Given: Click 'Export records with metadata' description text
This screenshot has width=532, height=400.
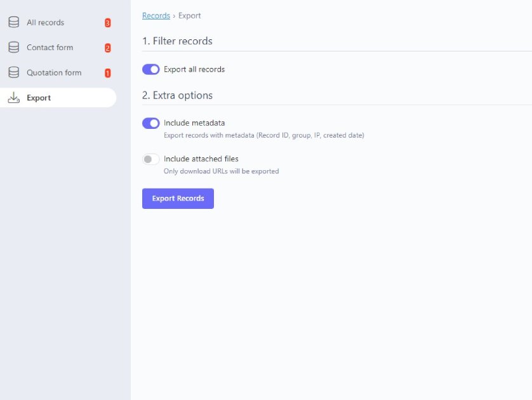Looking at the screenshot, I should tap(264, 135).
